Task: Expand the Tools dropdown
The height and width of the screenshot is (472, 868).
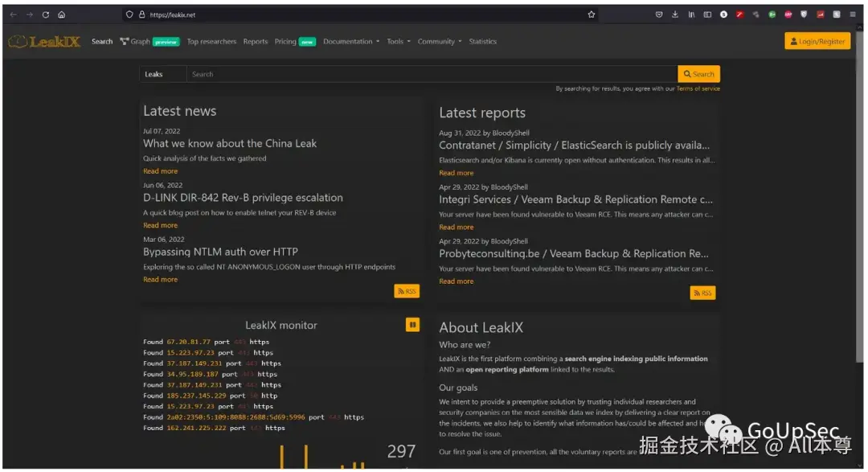Action: click(399, 42)
